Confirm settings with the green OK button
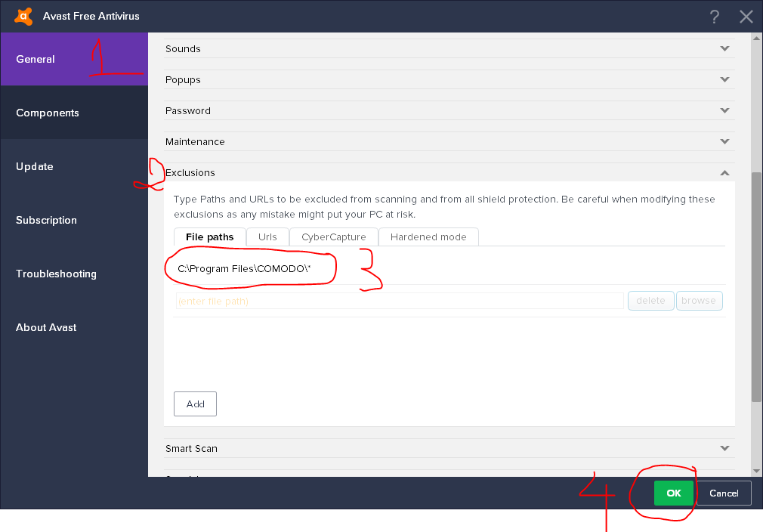Screen dimensions: 763x532 (x=673, y=493)
